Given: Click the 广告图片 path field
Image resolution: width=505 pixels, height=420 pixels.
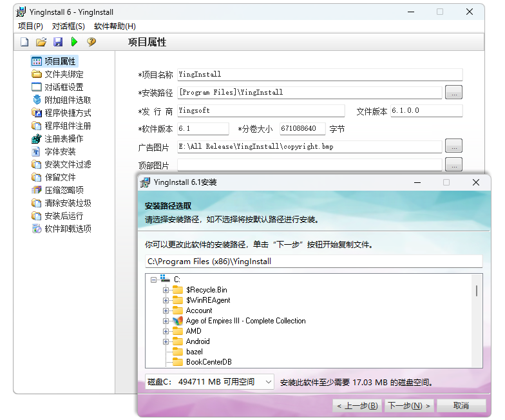Looking at the screenshot, I should click(310, 147).
